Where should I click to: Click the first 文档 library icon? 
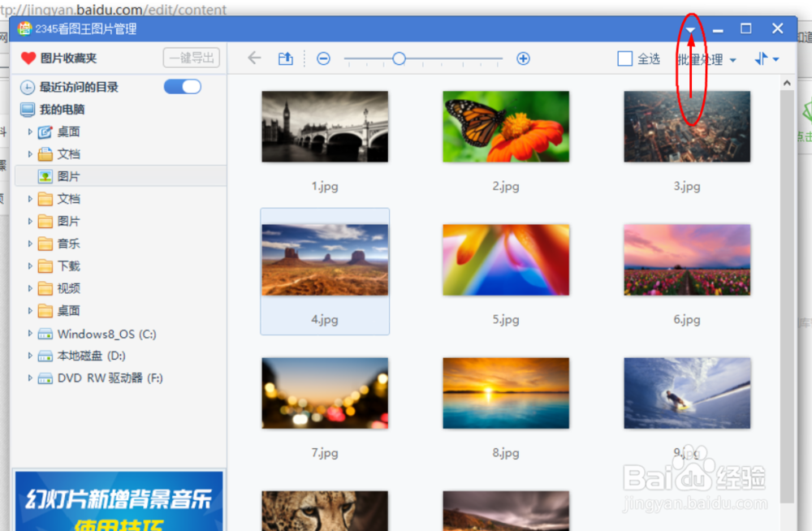coord(45,154)
